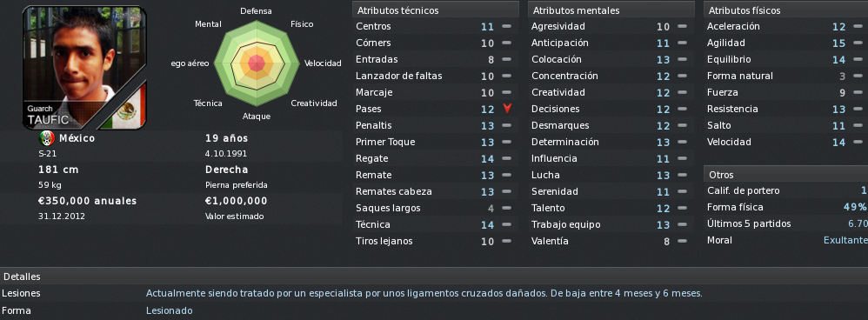Click the trend indicator next to Agresividad
The height and width of the screenshot is (320, 868).
click(682, 27)
